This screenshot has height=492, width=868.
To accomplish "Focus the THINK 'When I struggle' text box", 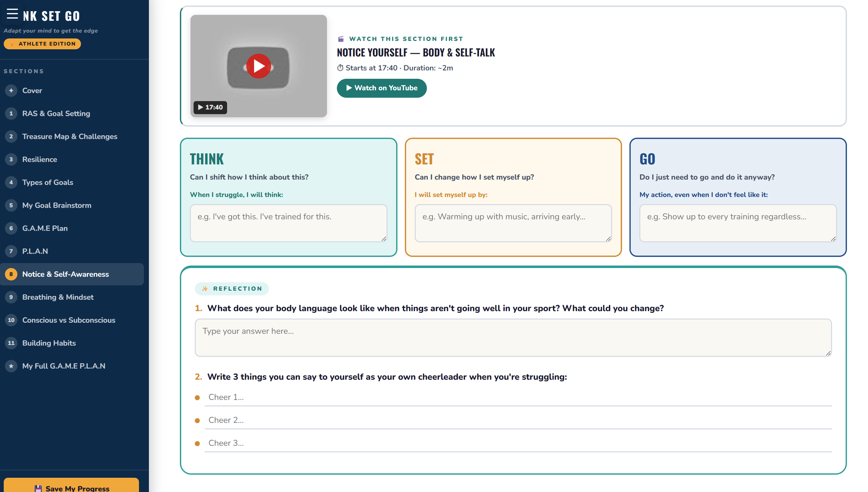I will click(288, 223).
